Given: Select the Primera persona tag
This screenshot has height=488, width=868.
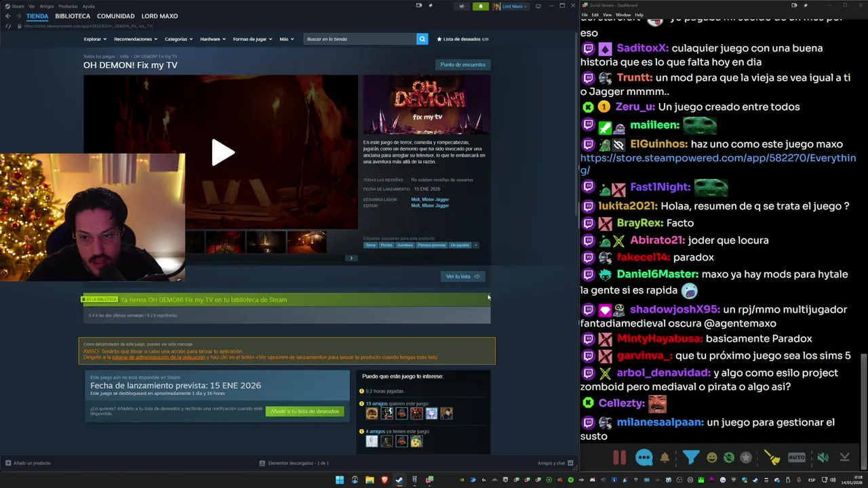Looking at the screenshot, I should click(x=431, y=245).
